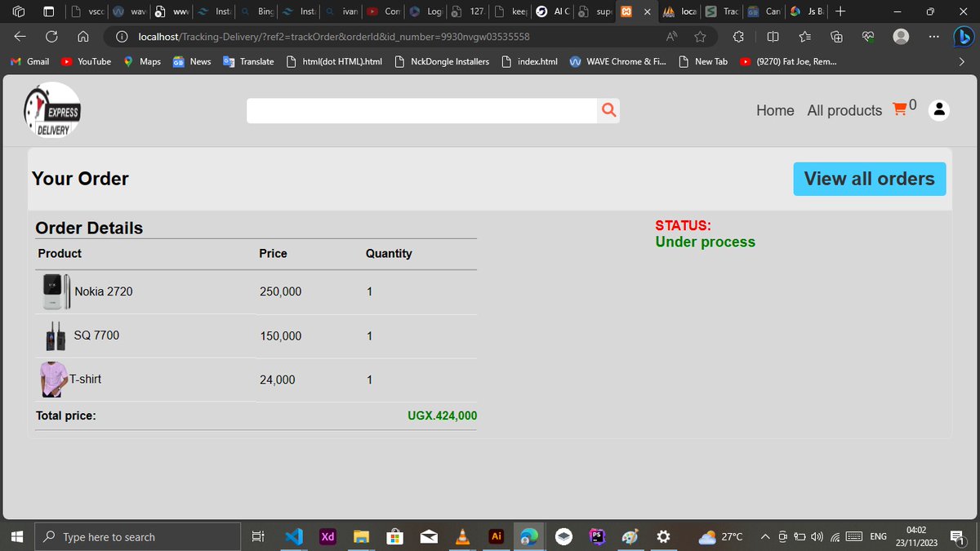Click the Nokia 2720 product thumbnail

point(56,291)
